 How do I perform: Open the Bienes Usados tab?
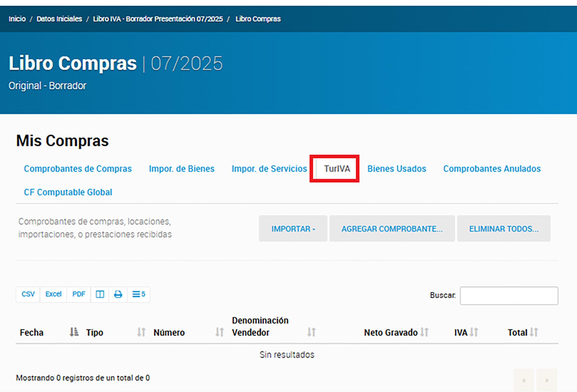[x=396, y=169]
